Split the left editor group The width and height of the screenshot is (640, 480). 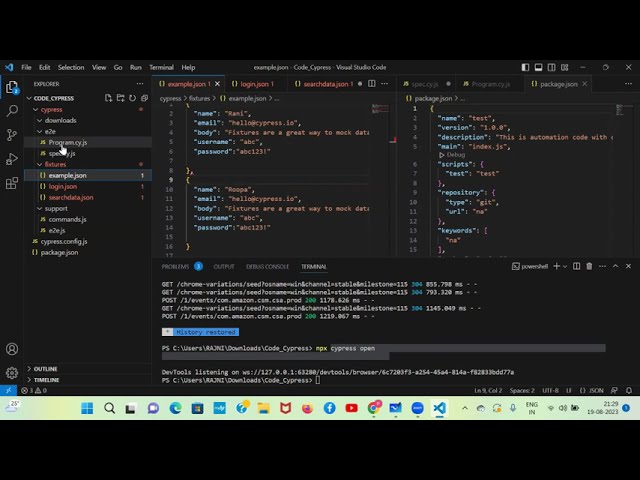coord(372,84)
